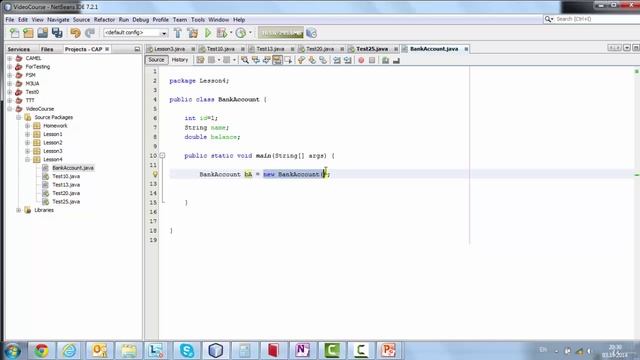Run the project with green arrow

point(208,33)
